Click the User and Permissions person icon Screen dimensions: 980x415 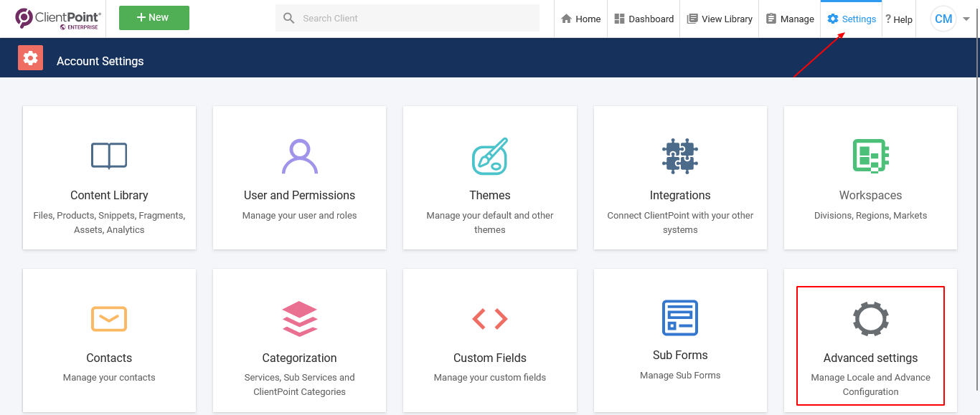[x=300, y=156]
